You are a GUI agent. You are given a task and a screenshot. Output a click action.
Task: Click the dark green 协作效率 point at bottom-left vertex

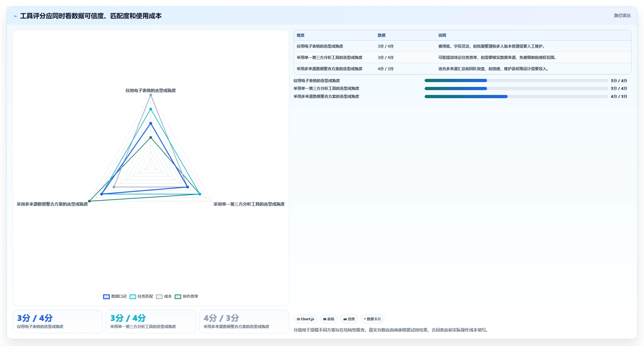(x=89, y=201)
